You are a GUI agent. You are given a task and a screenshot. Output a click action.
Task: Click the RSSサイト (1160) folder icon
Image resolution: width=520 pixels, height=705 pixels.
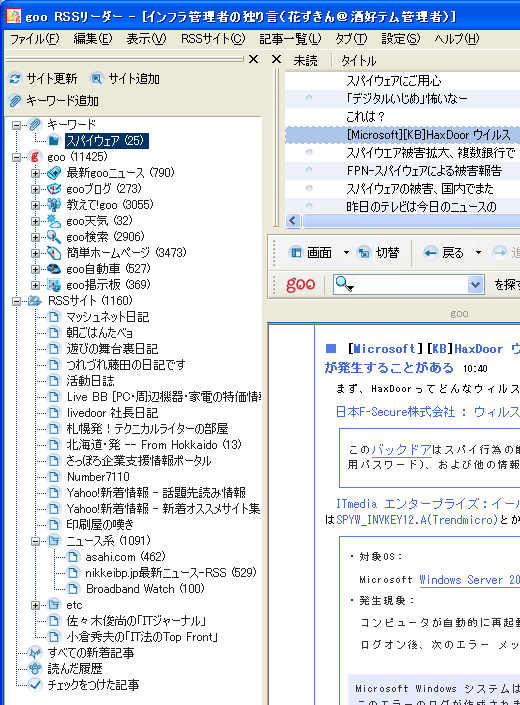coord(35,301)
